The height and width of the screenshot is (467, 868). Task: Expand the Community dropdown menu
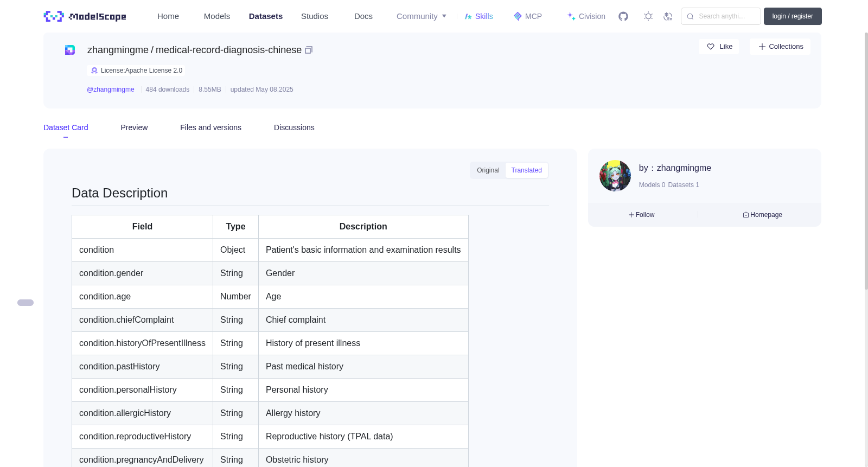[422, 16]
